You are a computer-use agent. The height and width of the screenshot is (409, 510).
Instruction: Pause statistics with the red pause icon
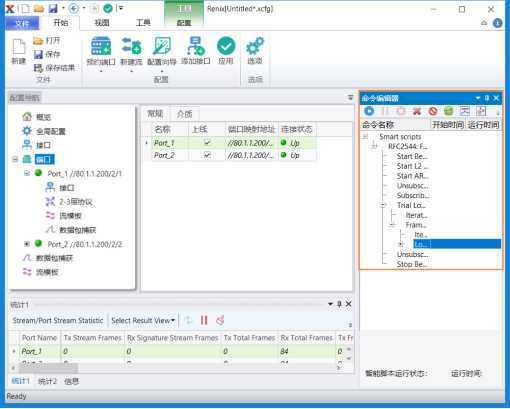pos(204,320)
